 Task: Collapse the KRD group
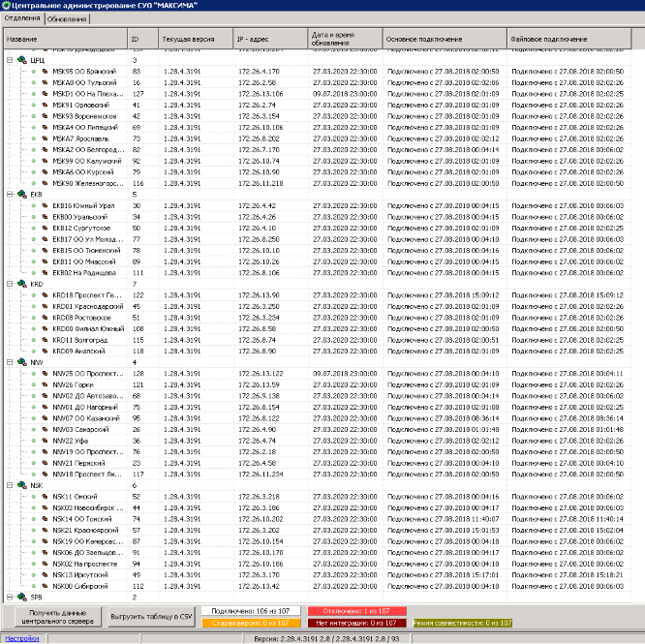click(10, 284)
